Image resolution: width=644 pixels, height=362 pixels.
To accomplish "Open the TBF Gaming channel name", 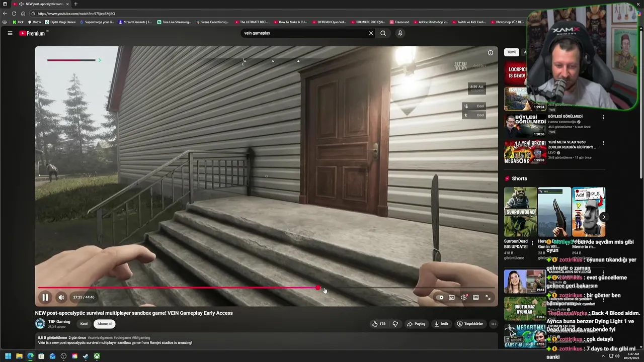I will [59, 322].
